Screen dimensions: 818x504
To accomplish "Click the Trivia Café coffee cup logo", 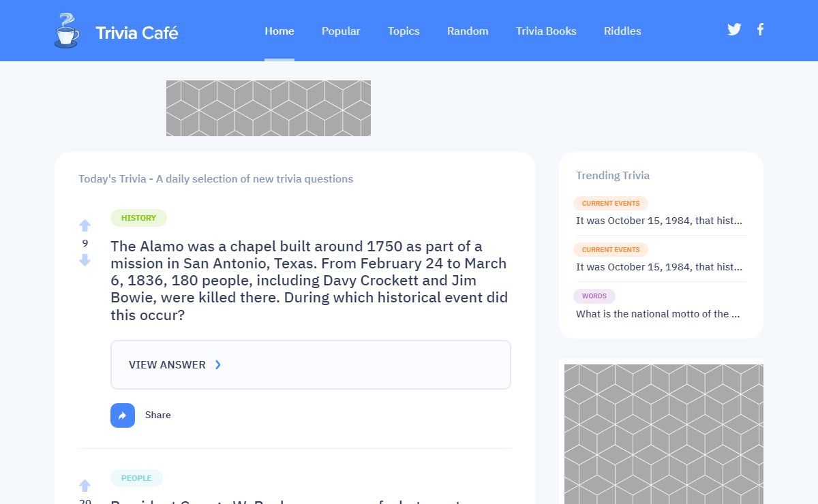I will pyautogui.click(x=66, y=31).
